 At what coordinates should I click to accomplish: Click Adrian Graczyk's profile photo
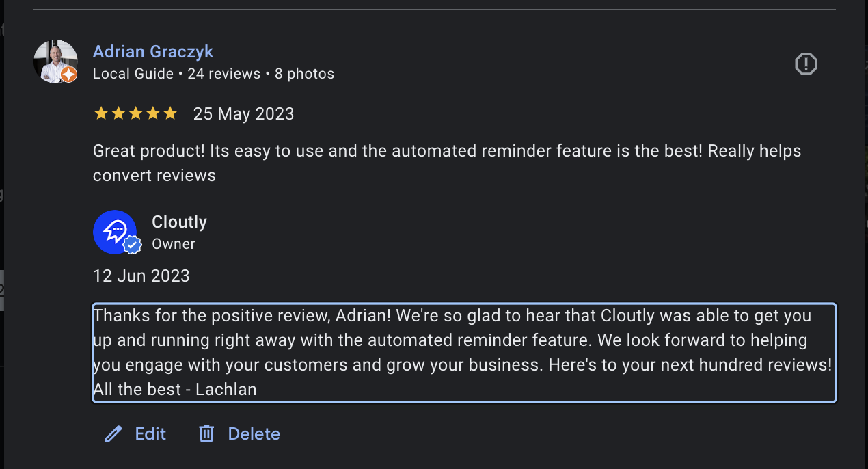tap(55, 62)
